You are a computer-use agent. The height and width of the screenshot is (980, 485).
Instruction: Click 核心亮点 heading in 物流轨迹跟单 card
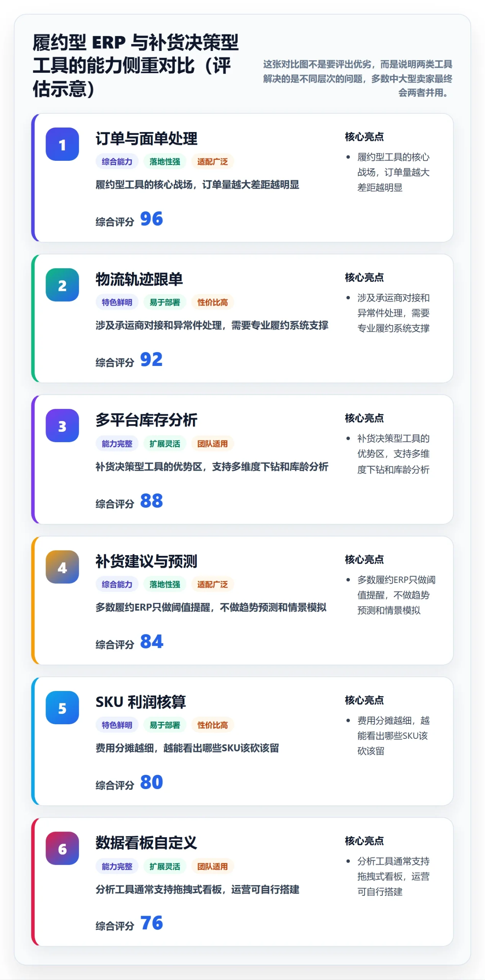364,278
